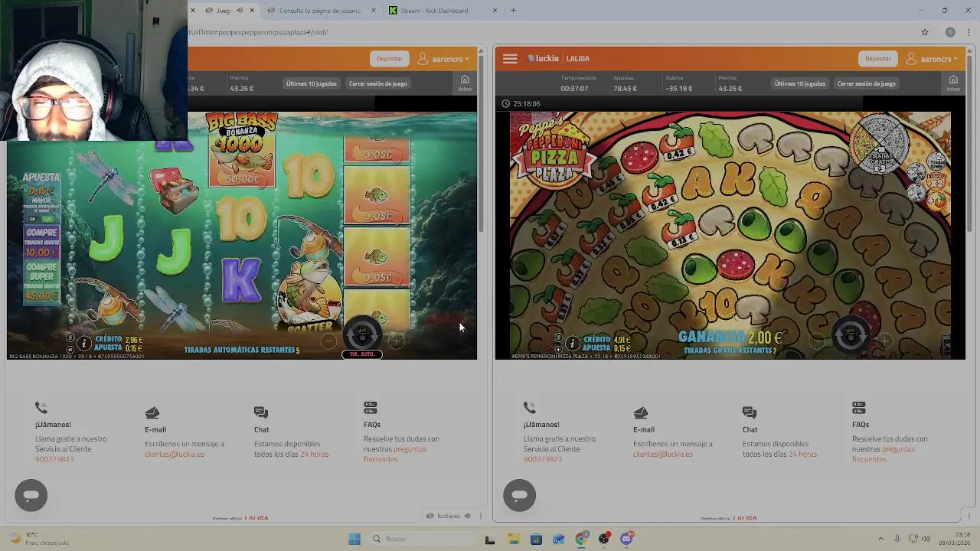The height and width of the screenshot is (551, 980).
Task: Click Chat icon in the right window
Action: click(x=750, y=413)
